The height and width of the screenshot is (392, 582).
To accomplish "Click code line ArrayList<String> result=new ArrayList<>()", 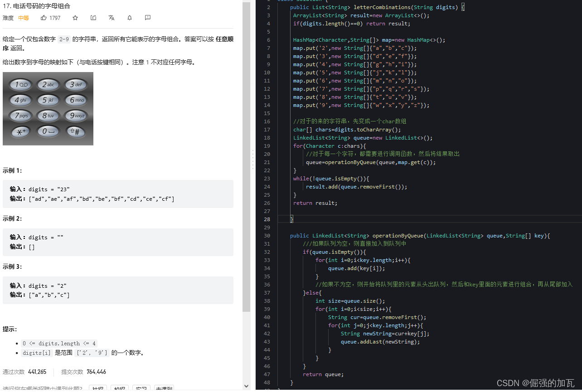I will pos(361,15).
